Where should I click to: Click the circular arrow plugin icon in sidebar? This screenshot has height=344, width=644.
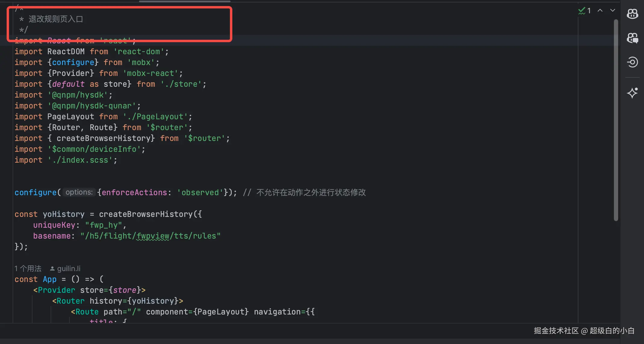click(632, 62)
